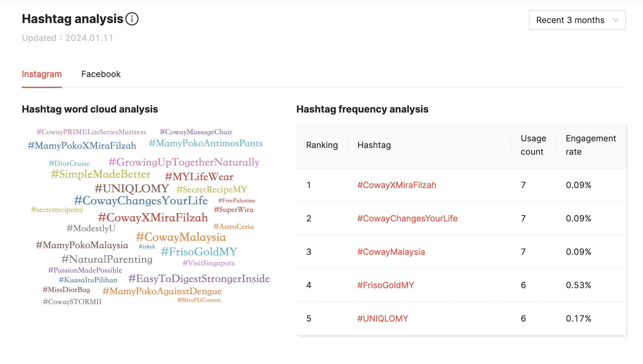Select #MYLifeWear in the word cloud
Screen dimensions: 643x364
pyautogui.click(x=199, y=177)
